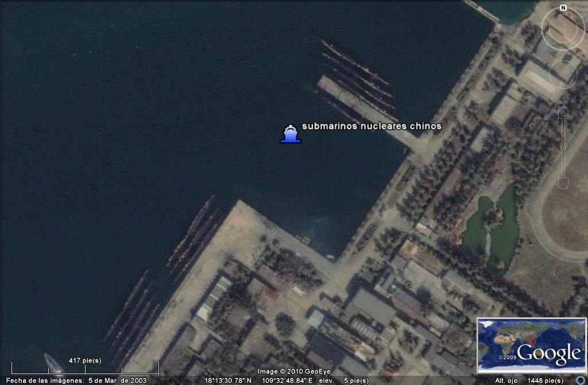Open the "submarinos nucleares chinos" placemark label
588x385 pixels.
coord(372,126)
